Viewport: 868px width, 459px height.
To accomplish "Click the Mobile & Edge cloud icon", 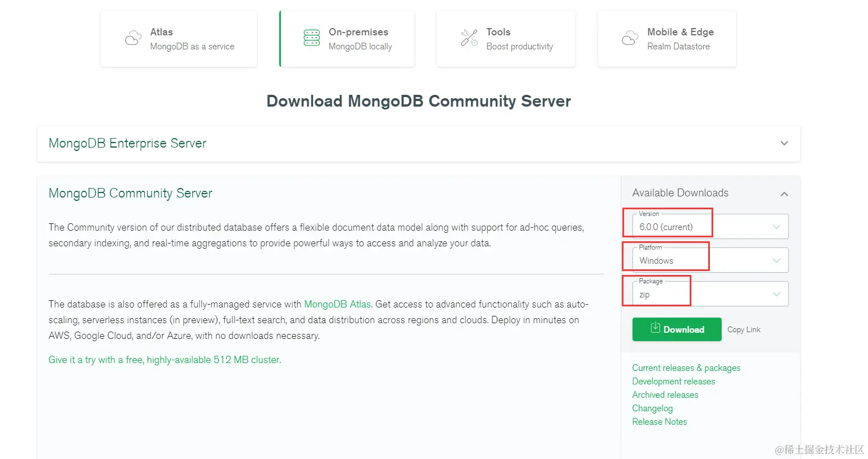I will 630,38.
